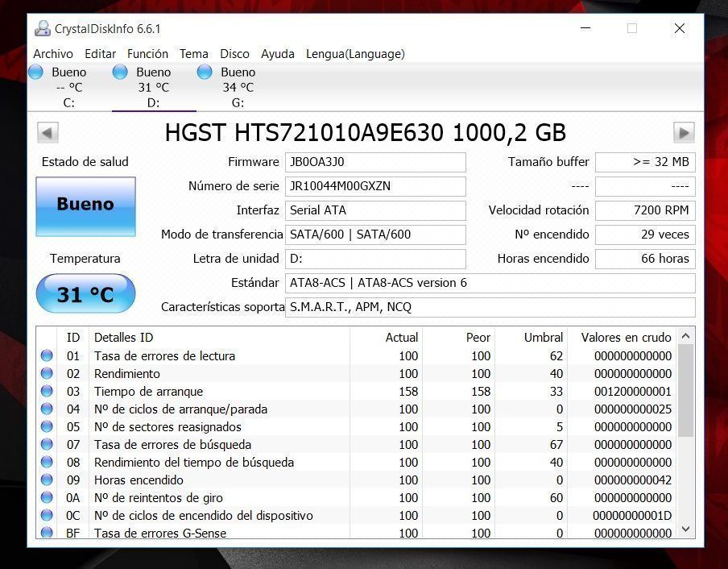The width and height of the screenshot is (728, 569).
Task: Click the Bueno health status button
Action: [x=85, y=206]
